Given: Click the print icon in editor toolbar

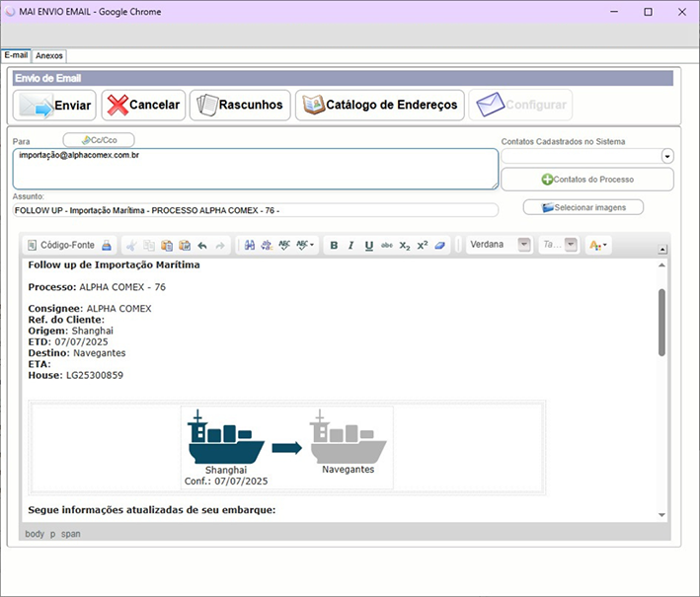Looking at the screenshot, I should click(x=108, y=245).
